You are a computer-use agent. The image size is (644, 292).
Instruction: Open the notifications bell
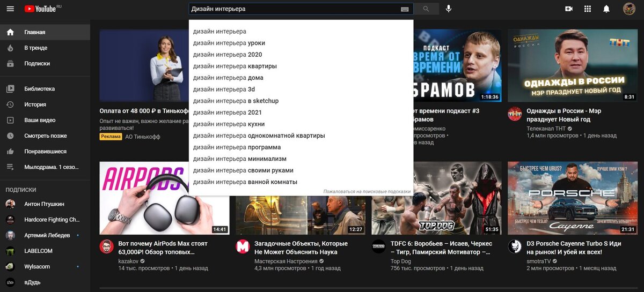(x=606, y=9)
